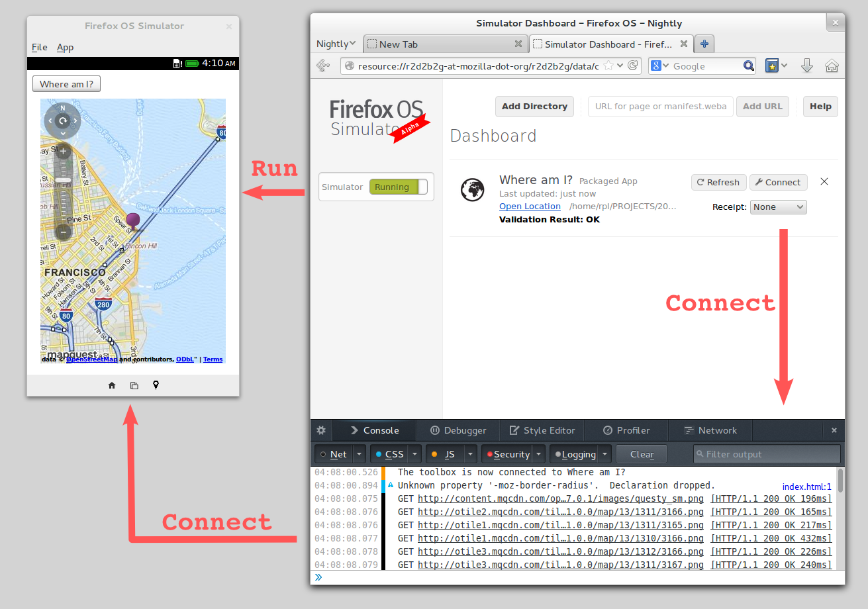Click the home icon in the simulator
Image resolution: width=868 pixels, height=609 pixels.
click(x=112, y=385)
